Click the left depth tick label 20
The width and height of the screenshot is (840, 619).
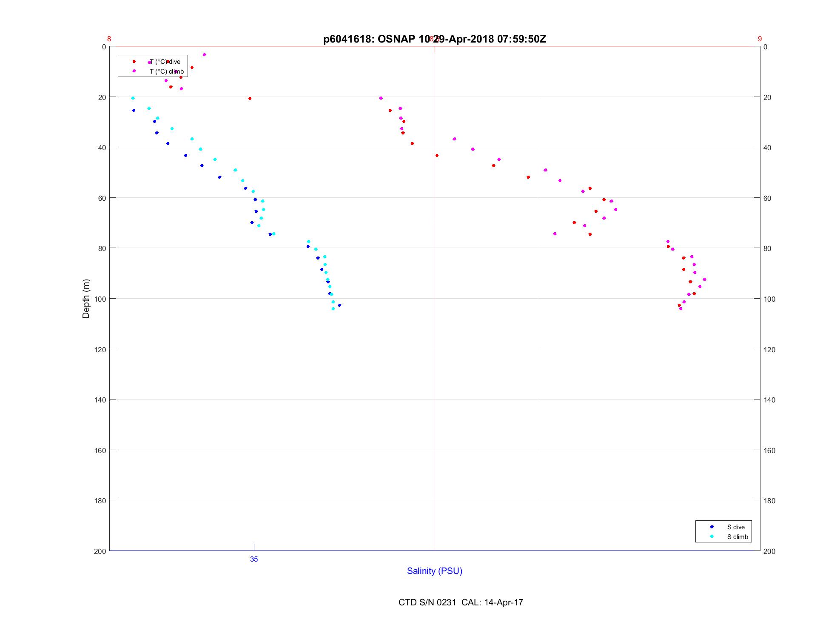[102, 97]
